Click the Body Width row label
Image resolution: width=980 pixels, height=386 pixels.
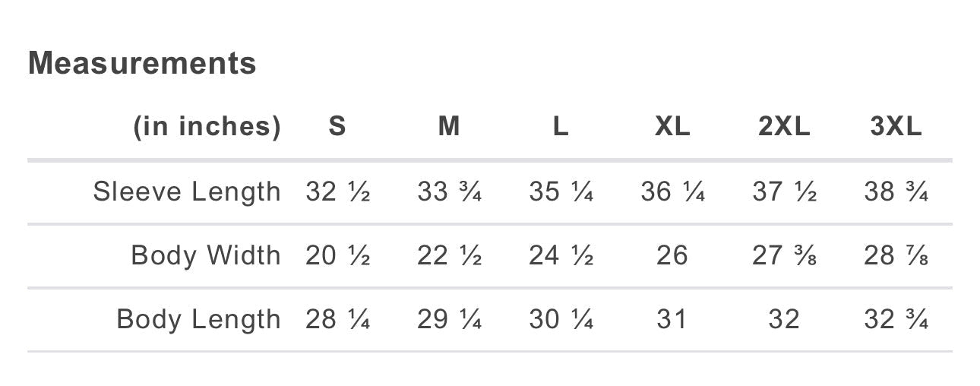tap(206, 255)
